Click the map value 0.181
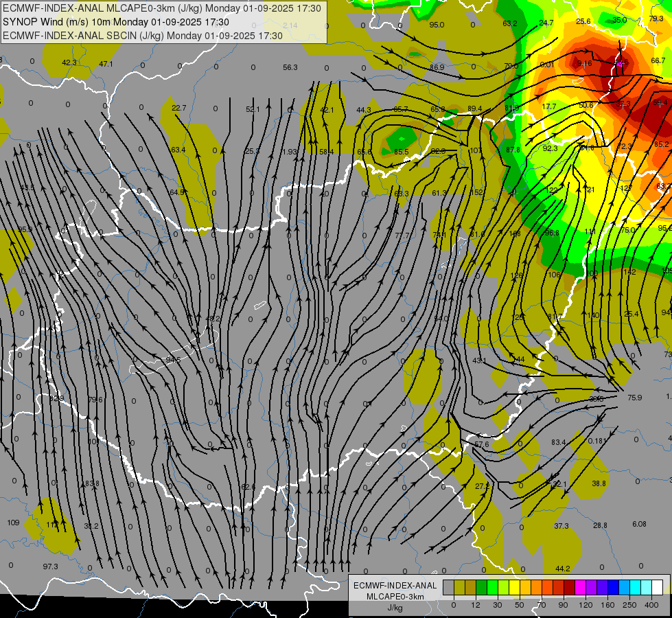 (597, 441)
